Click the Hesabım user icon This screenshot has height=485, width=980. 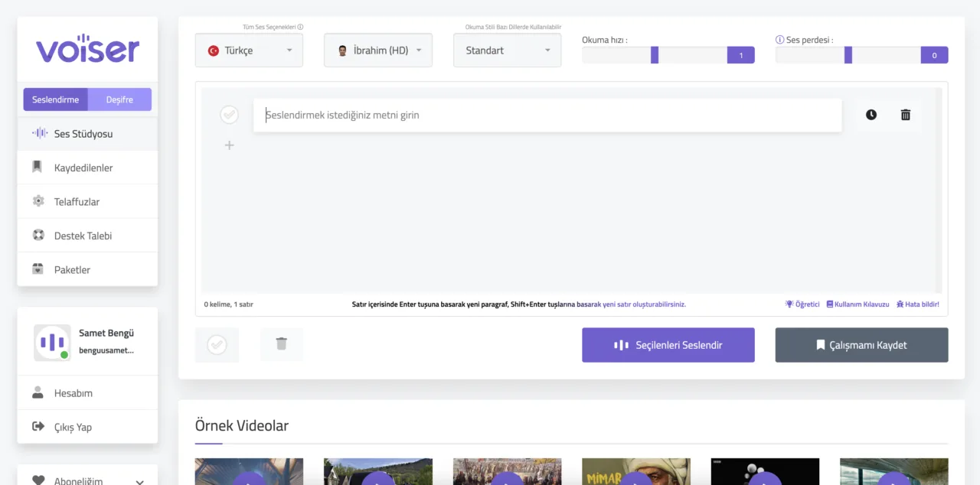tap(38, 392)
